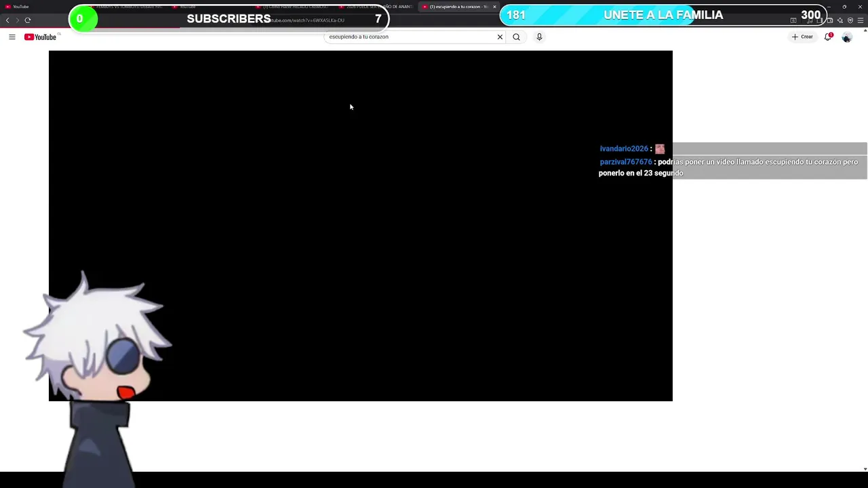Image resolution: width=868 pixels, height=488 pixels.
Task: Click the browser address bar URL
Action: click(x=309, y=20)
